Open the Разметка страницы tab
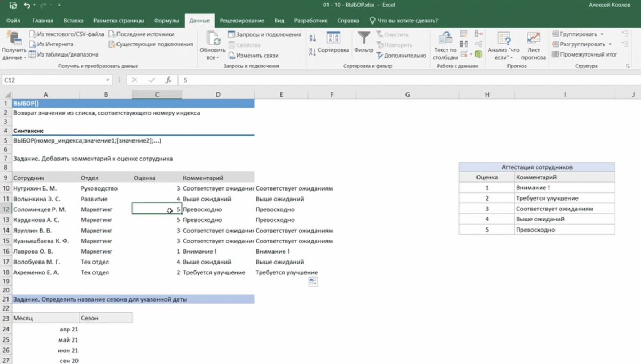 [x=119, y=21]
